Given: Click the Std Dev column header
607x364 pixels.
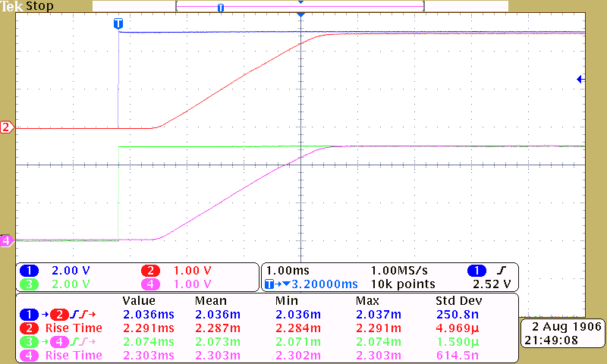Looking at the screenshot, I should [459, 300].
